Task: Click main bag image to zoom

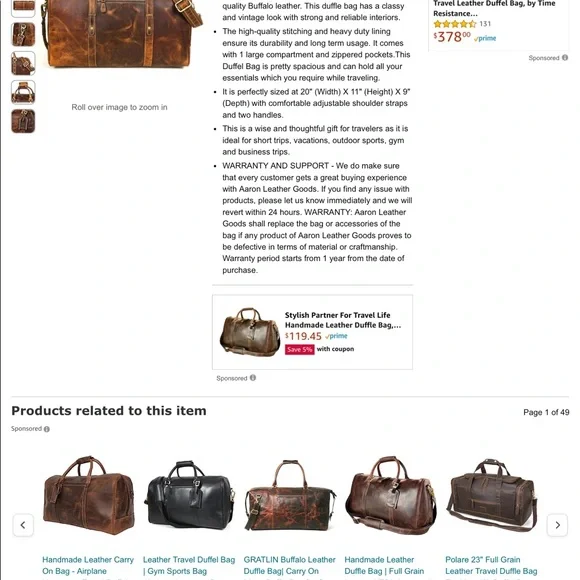Action: (121, 33)
